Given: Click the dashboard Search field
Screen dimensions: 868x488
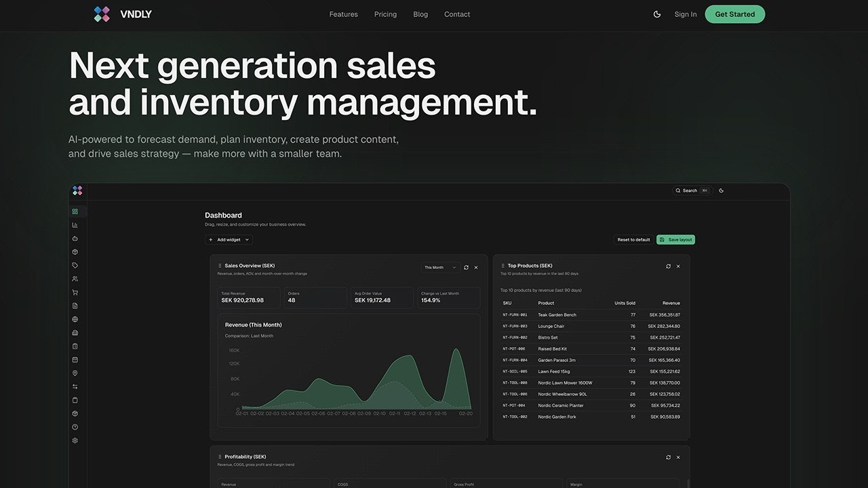Looking at the screenshot, I should (692, 190).
